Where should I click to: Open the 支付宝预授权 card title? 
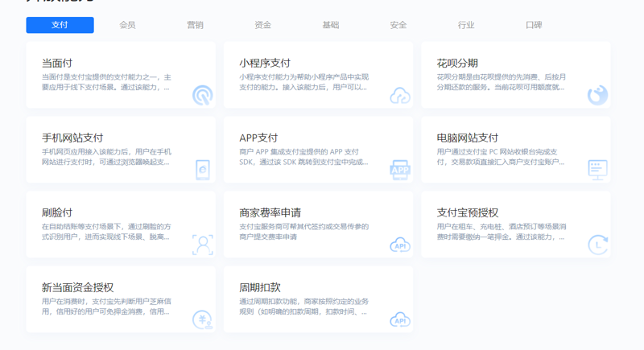[468, 212]
